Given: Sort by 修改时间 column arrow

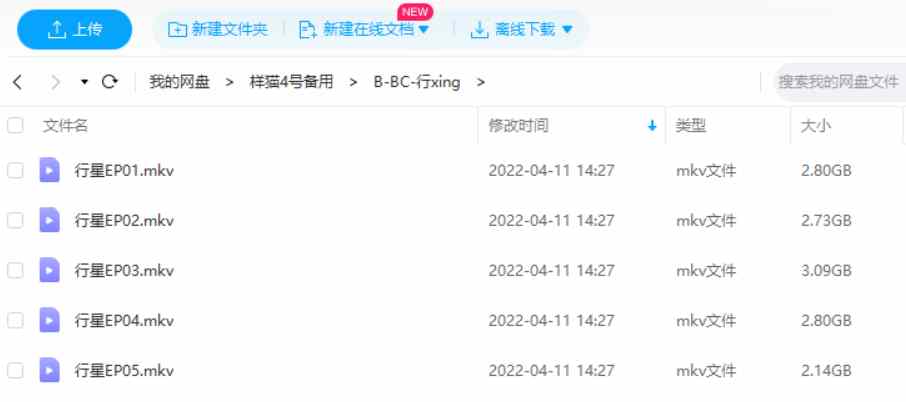Looking at the screenshot, I should 652,125.
